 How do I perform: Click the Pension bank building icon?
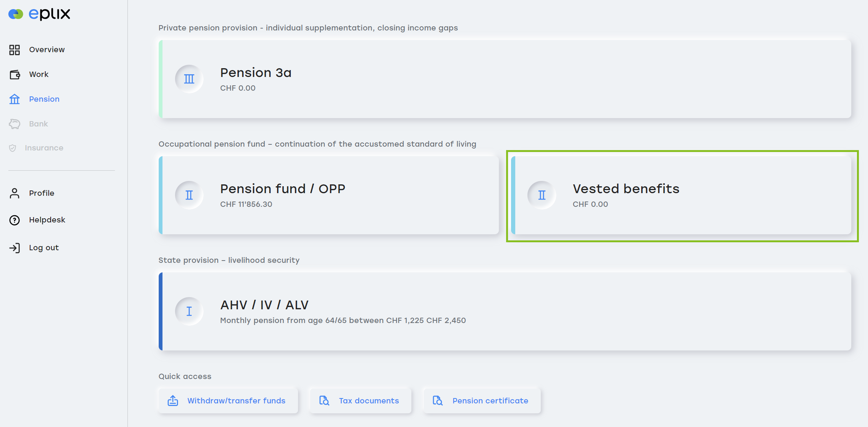pyautogui.click(x=14, y=99)
